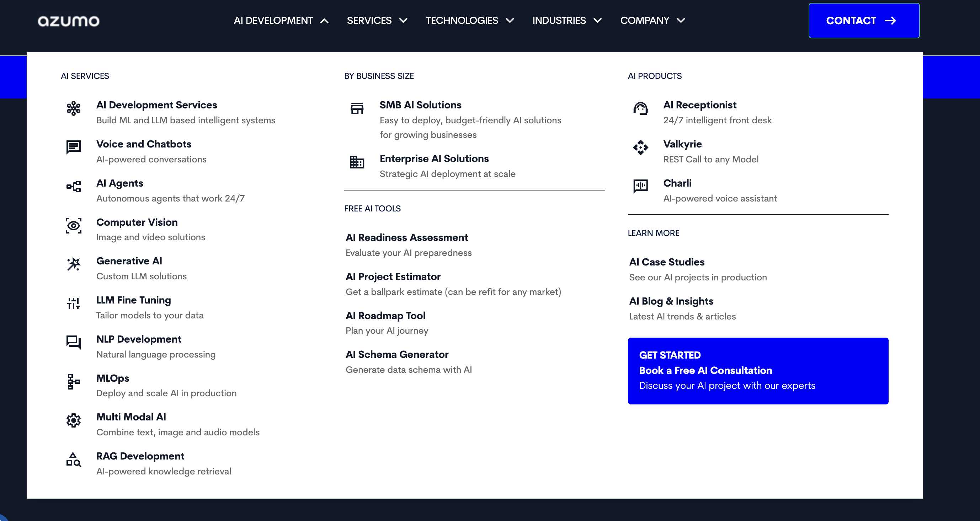The image size is (980, 521).
Task: Click the Enterprise AI Solutions building icon
Action: click(357, 162)
